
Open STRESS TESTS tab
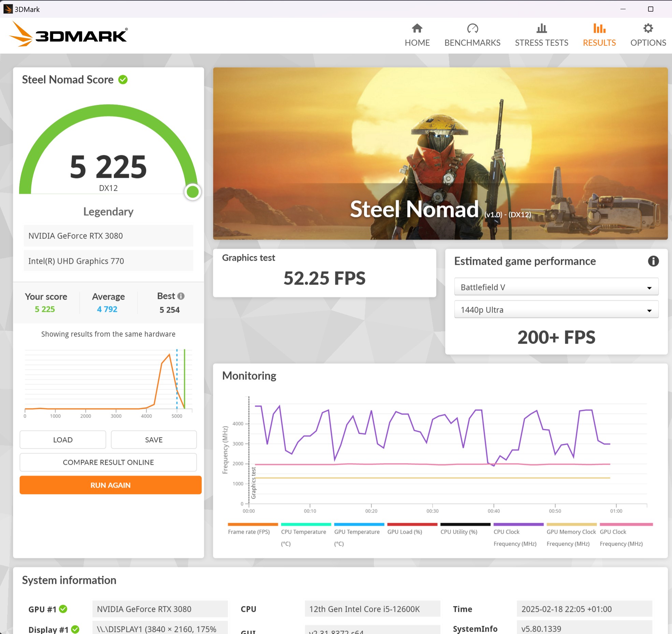(x=541, y=43)
